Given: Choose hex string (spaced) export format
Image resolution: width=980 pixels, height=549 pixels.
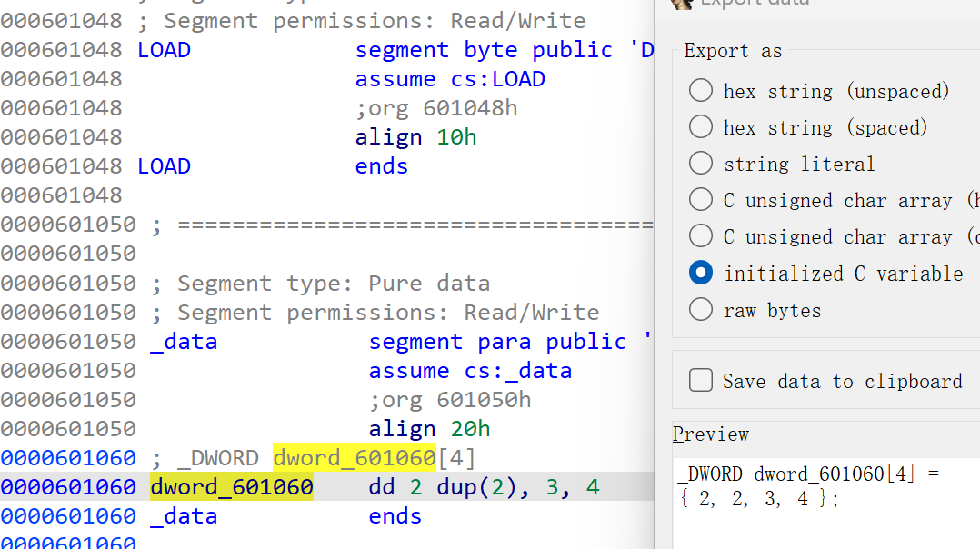Looking at the screenshot, I should tap(701, 127).
